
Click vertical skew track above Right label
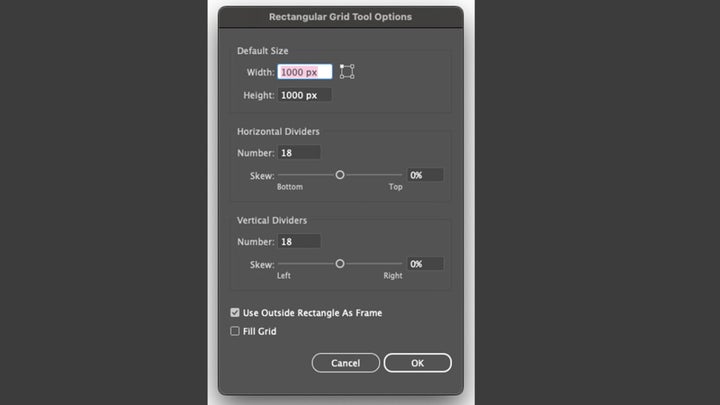pos(392,264)
